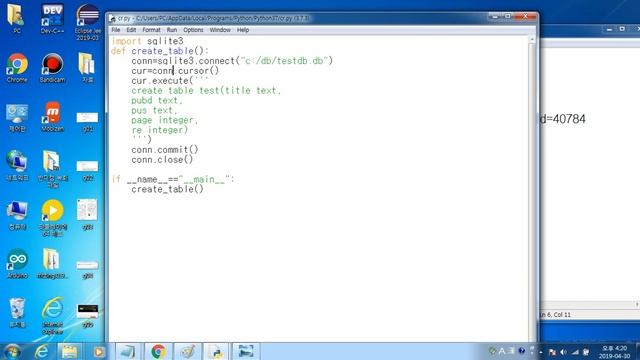Click the scroll-up arrow of the editor scrollbar
This screenshot has width=640, height=360.
[x=532, y=39]
